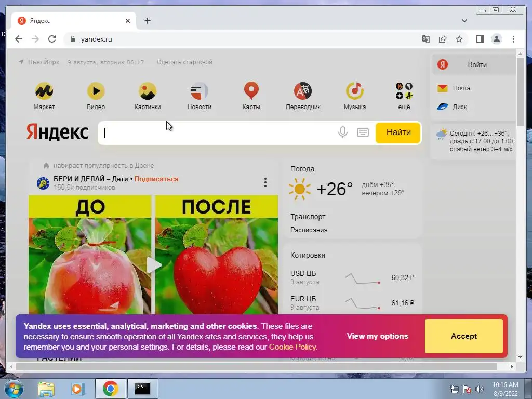532x399 pixels.
Task: Open a new tab with plus button
Action: 147,21
